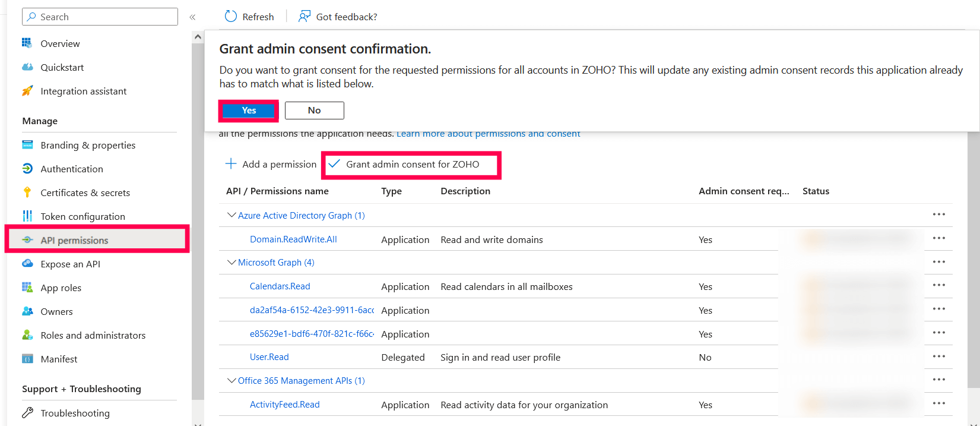
Task: Collapse the Microsoft Graph permissions group
Action: pos(231,262)
